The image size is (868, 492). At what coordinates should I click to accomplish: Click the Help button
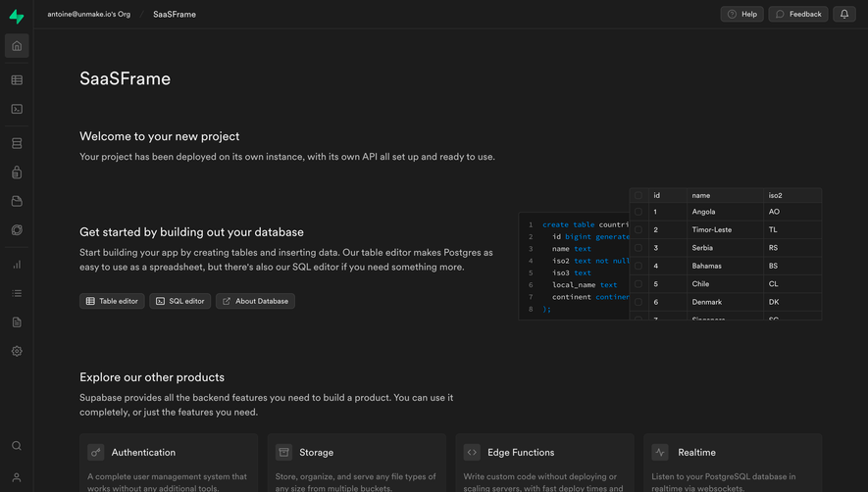(741, 15)
